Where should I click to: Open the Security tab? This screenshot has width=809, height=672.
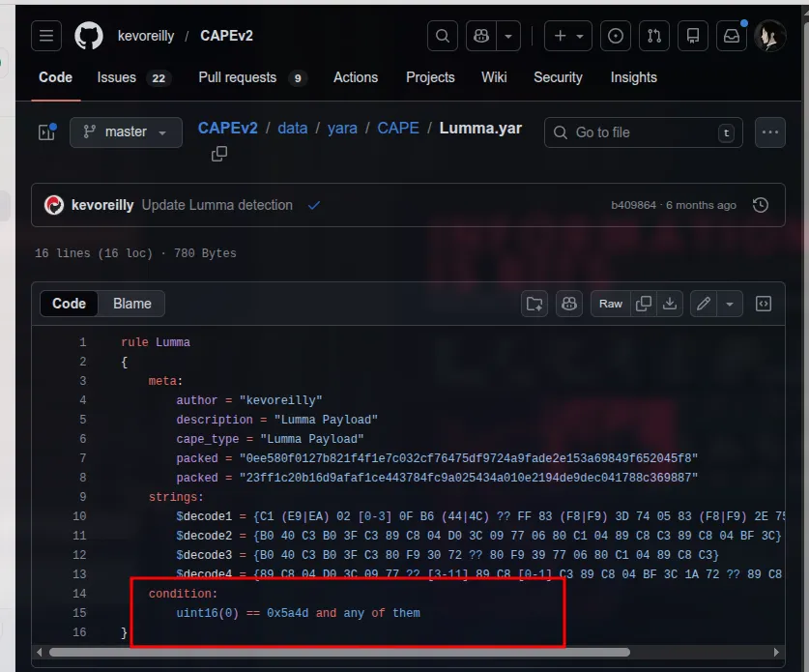(558, 77)
